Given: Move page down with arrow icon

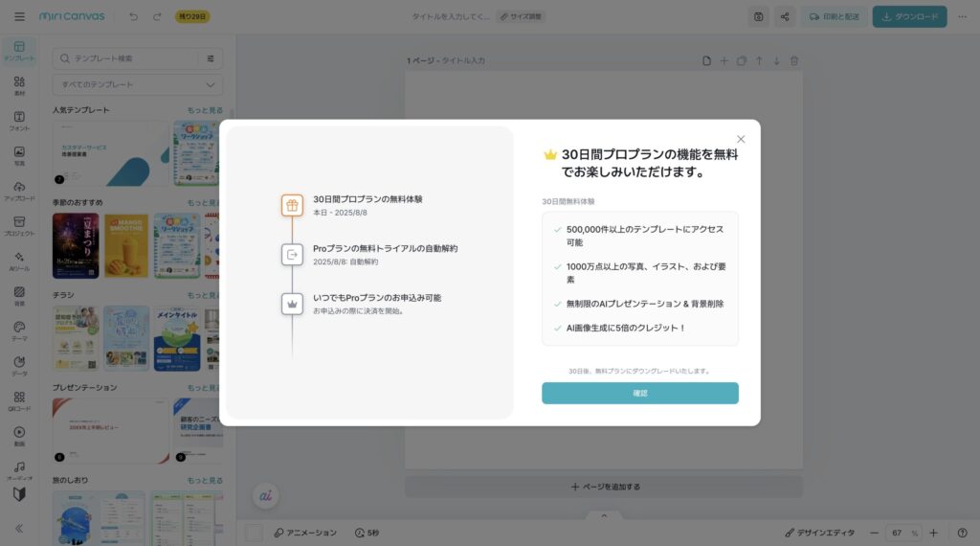Looking at the screenshot, I should (776, 60).
